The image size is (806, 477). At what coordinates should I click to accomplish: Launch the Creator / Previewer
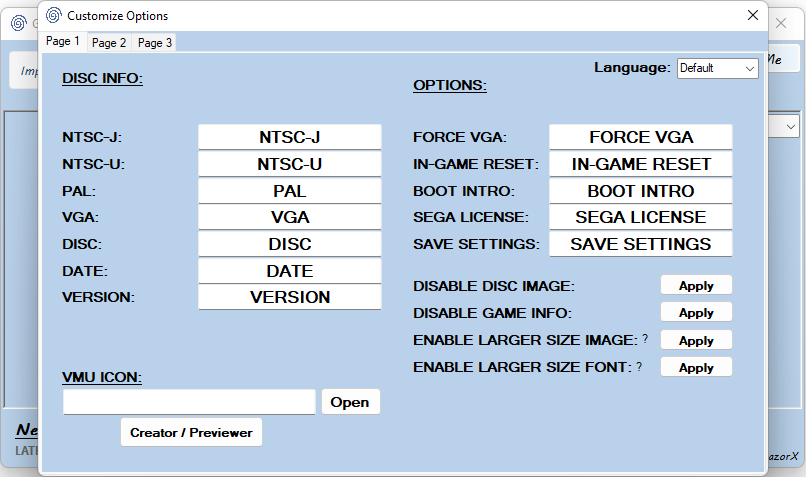[191, 432]
